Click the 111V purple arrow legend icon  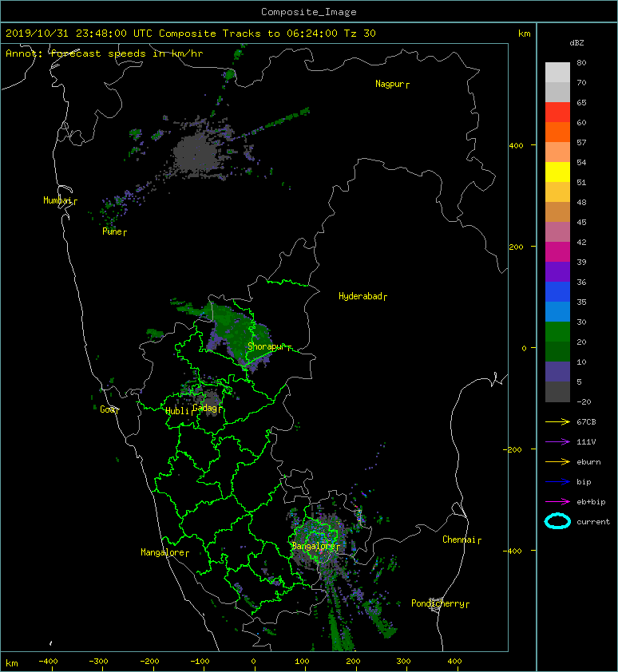(557, 442)
